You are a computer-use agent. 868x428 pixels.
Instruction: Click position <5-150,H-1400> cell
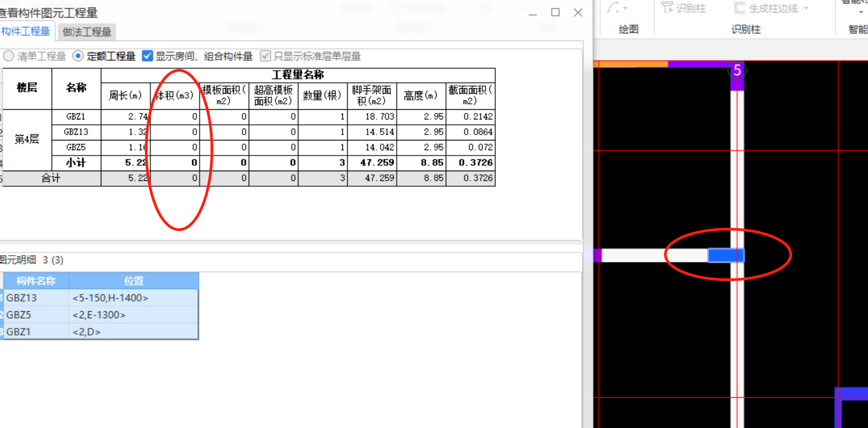[134, 298]
